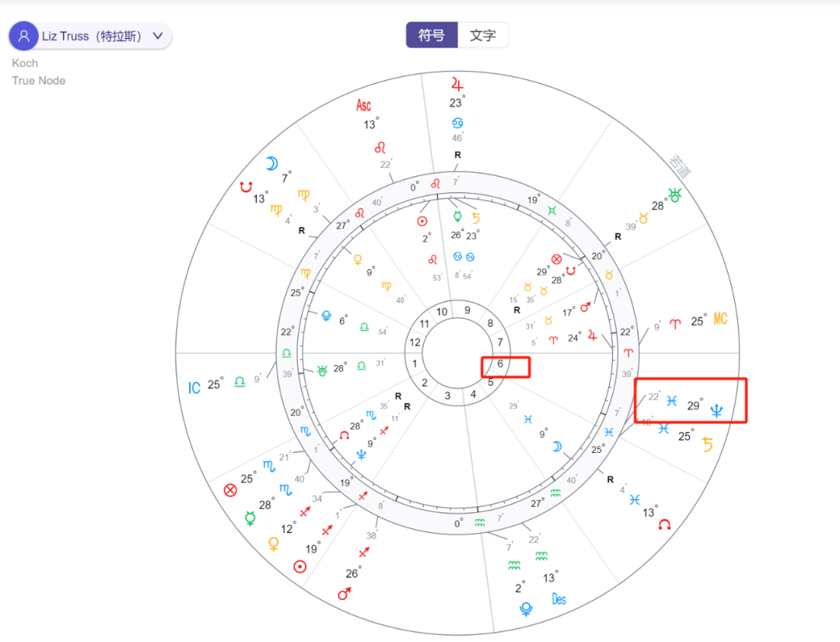
Task: Click the purple user avatar icon
Action: [23, 36]
